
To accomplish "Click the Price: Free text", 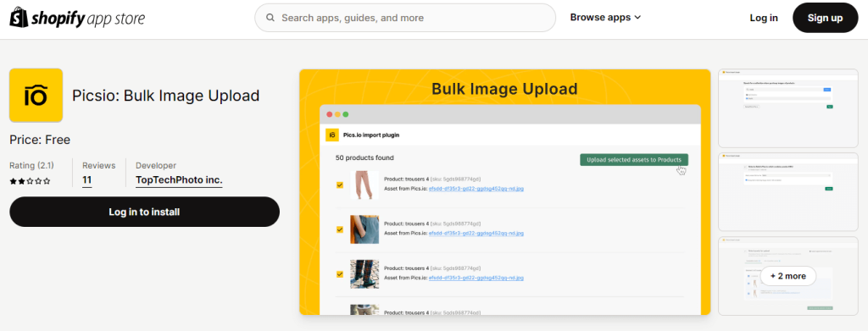I will coord(40,140).
